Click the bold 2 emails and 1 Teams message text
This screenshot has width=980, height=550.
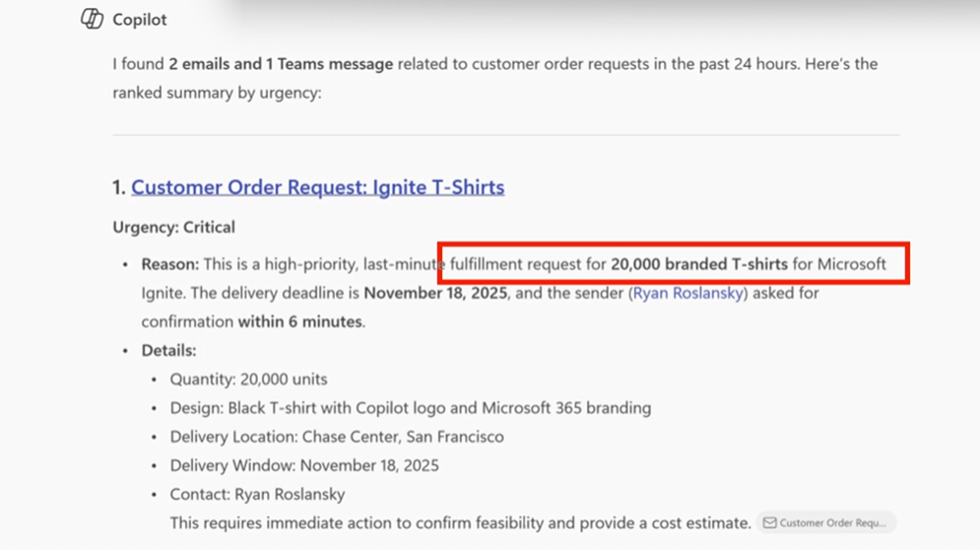point(281,64)
